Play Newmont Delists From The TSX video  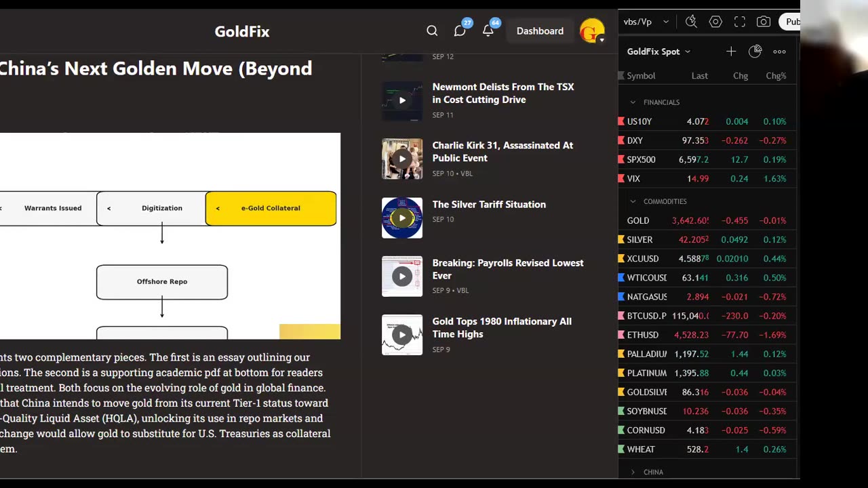[x=402, y=100]
